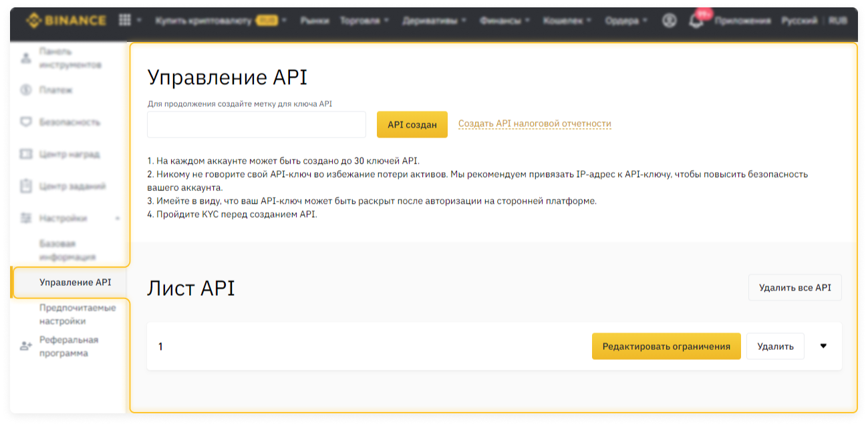Open the notifications bell icon
868x426 pixels.
tap(697, 21)
